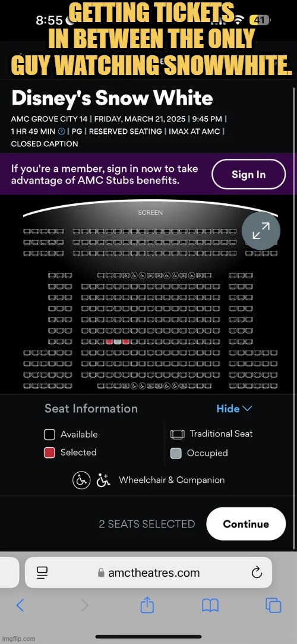The width and height of the screenshot is (297, 644).
Task: Tap the wheelchair accessible legend icon
Action: [81, 480]
